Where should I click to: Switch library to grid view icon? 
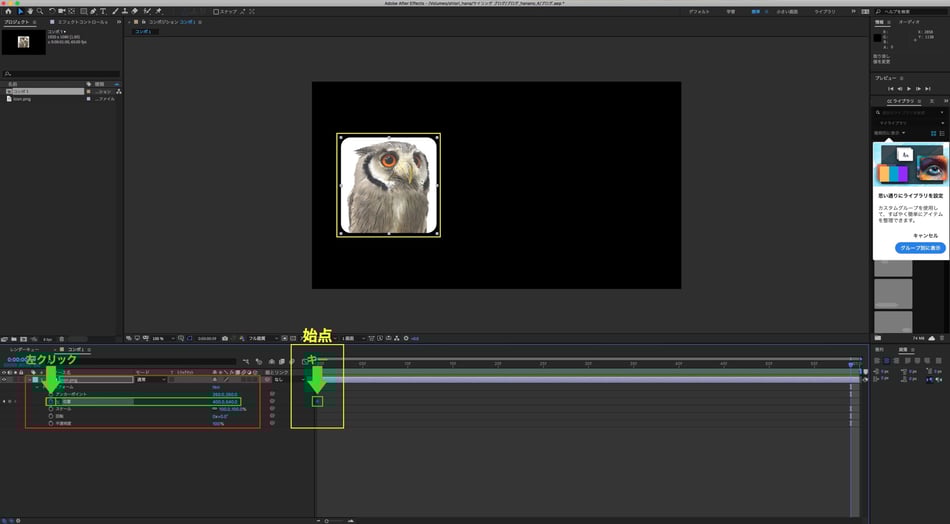point(934,133)
